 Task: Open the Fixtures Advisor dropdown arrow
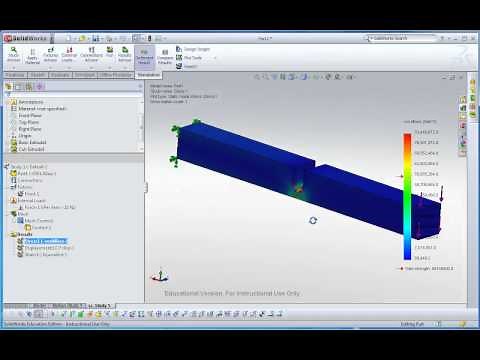pyautogui.click(x=51, y=68)
